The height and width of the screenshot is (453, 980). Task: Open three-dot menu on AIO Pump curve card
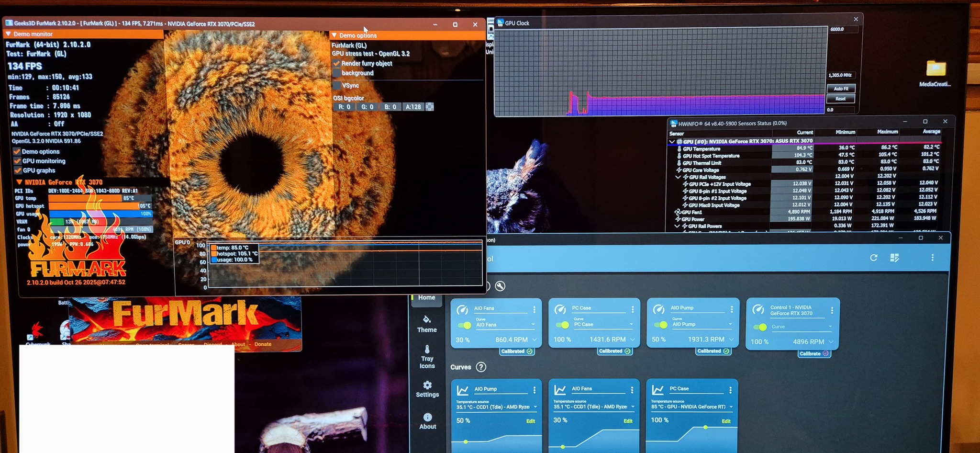535,390
